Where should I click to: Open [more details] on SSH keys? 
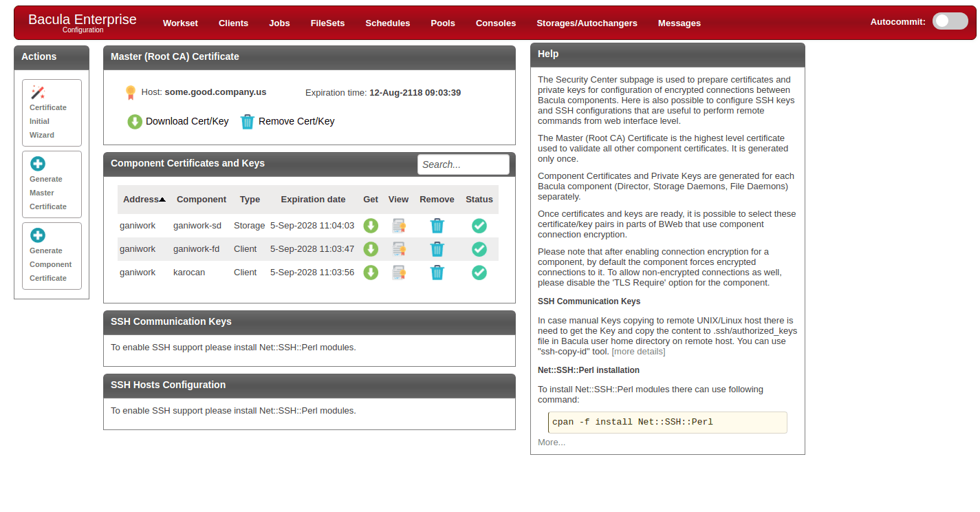(x=638, y=352)
